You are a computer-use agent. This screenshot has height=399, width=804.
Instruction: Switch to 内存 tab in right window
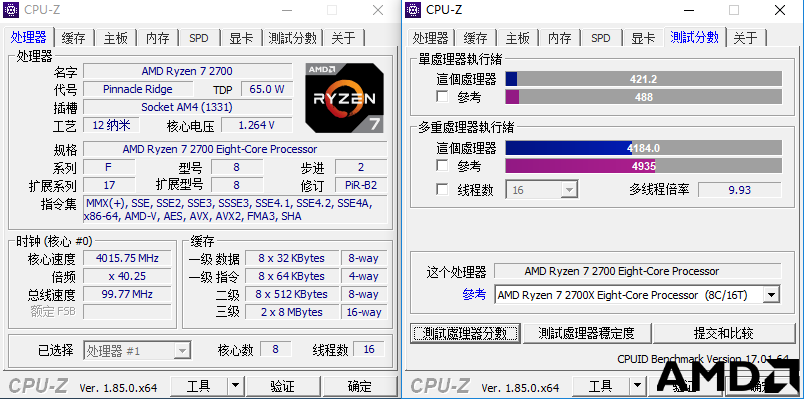[559, 38]
